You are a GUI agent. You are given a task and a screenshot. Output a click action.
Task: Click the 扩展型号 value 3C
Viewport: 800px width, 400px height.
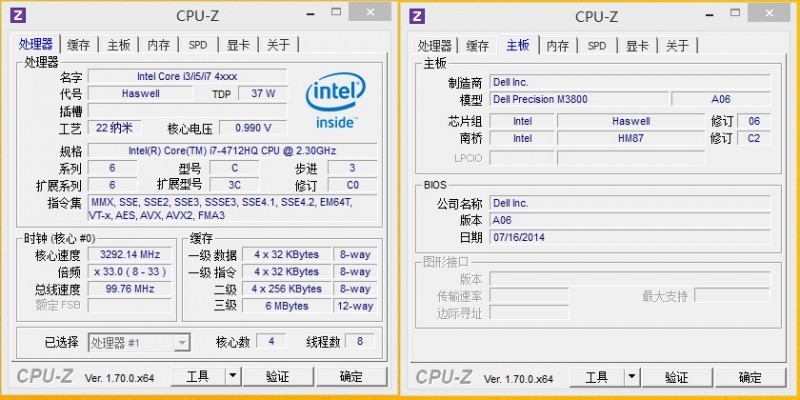[x=234, y=185]
